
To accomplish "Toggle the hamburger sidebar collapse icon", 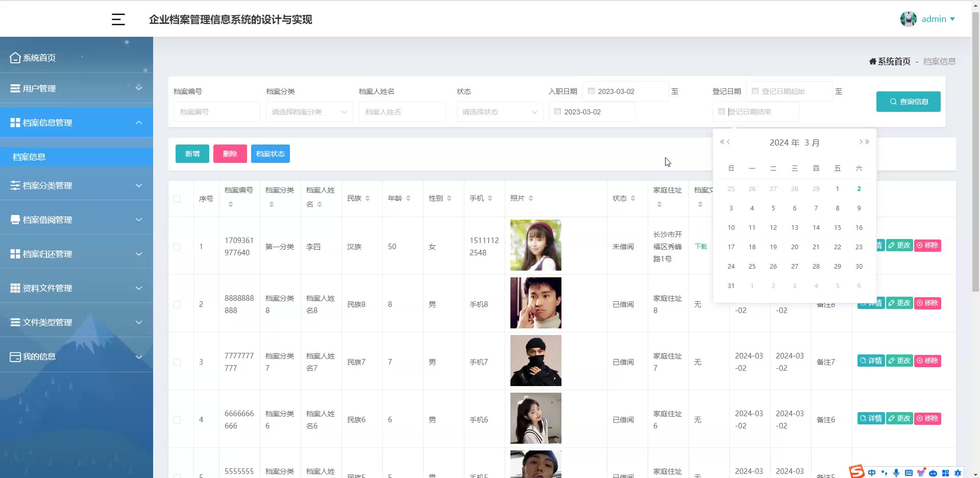I will (118, 19).
